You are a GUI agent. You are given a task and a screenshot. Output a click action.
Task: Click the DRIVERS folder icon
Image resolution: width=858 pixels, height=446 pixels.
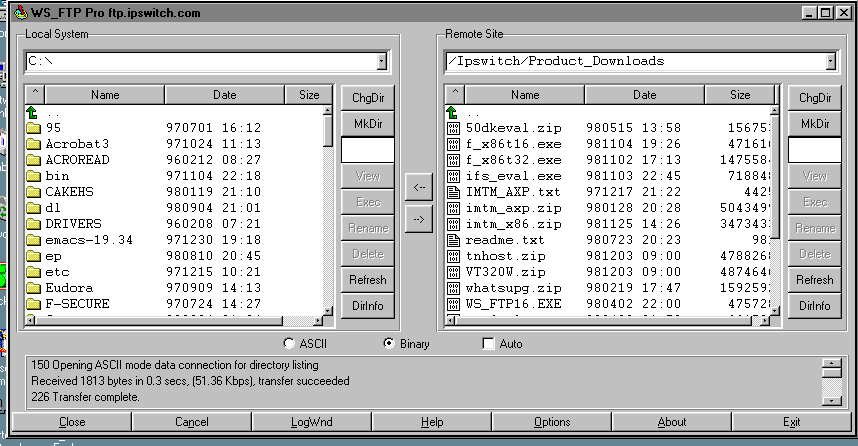[x=33, y=224]
